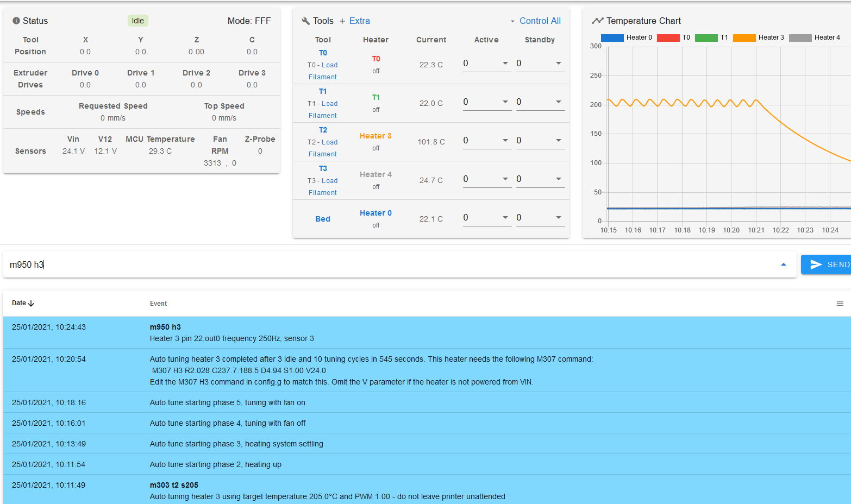Viewport: 851px width, 504px height.
Task: Toggle Heater 4 state
Action: (376, 174)
